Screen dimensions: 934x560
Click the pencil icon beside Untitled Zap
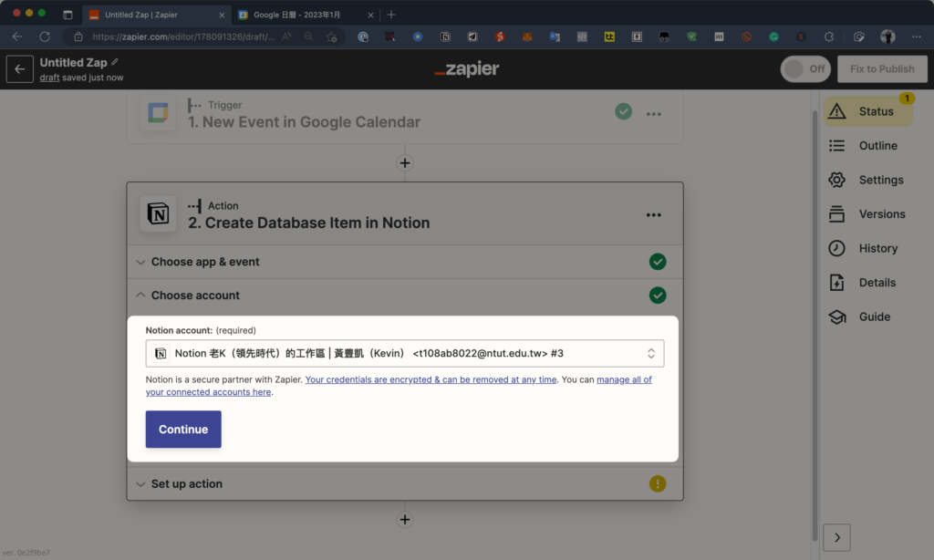click(x=115, y=62)
